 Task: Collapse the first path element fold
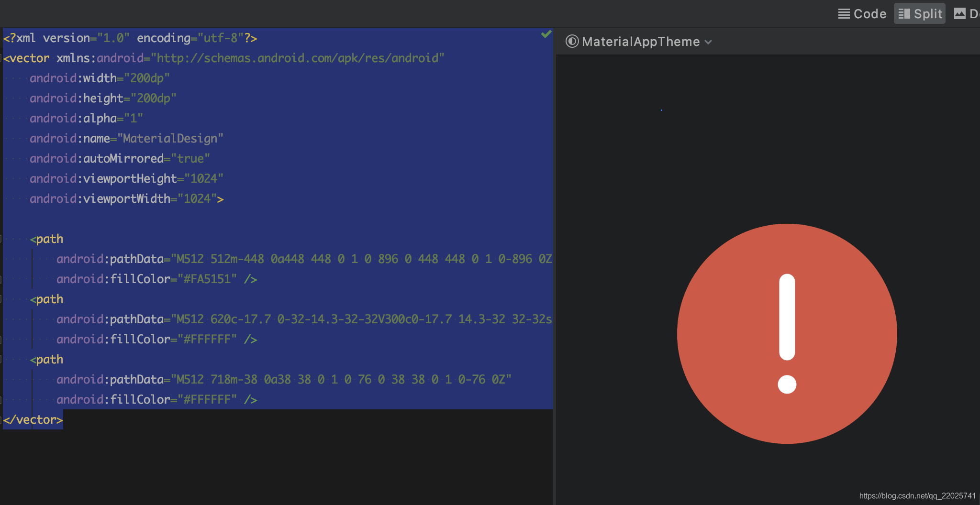pyautogui.click(x=1, y=239)
